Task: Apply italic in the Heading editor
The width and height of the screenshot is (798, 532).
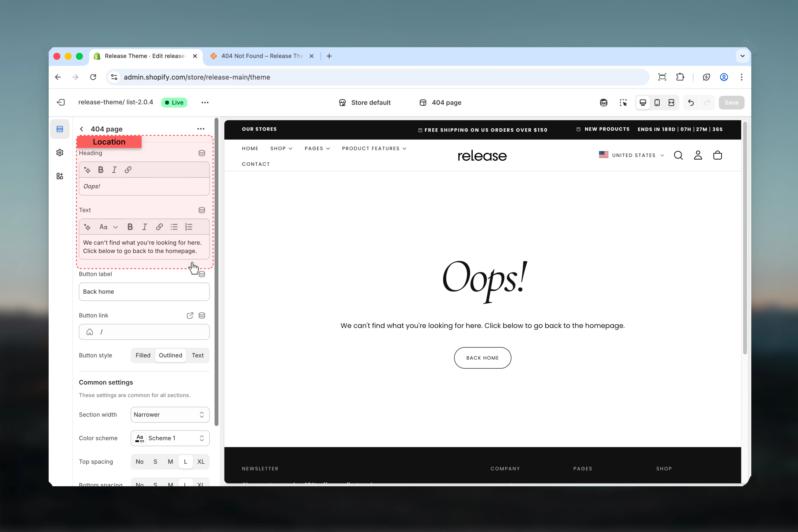Action: pos(114,170)
